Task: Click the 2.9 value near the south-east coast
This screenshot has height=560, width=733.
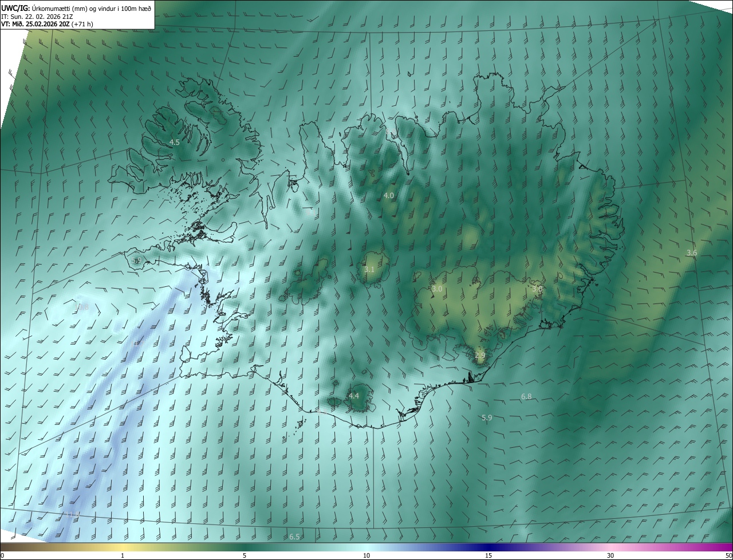Action: coord(480,356)
